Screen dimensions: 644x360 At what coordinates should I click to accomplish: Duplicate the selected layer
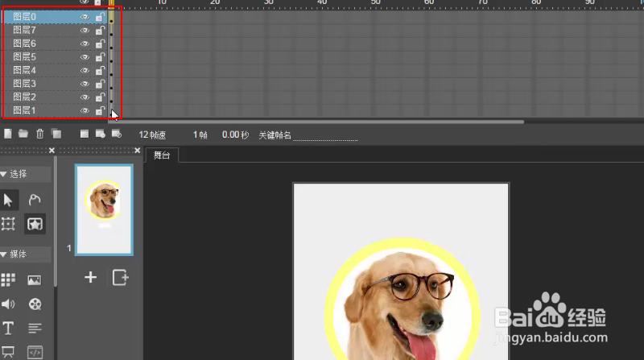coord(56,134)
